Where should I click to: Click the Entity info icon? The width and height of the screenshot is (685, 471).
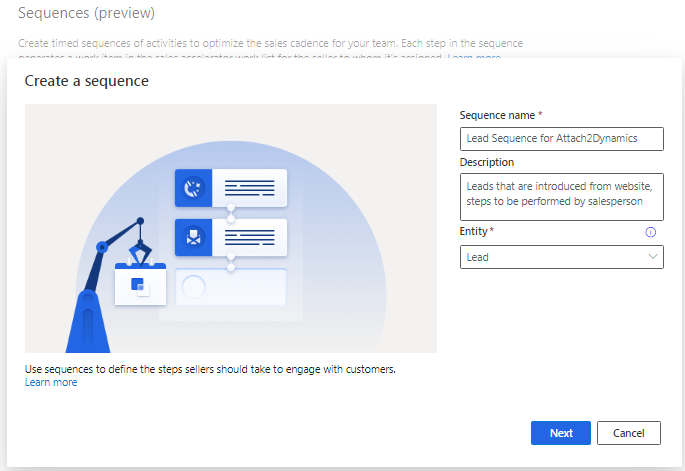click(650, 232)
